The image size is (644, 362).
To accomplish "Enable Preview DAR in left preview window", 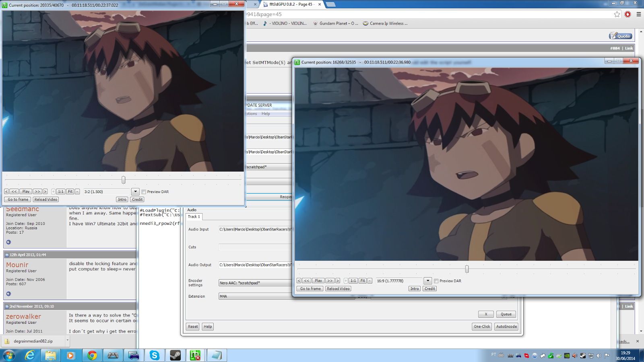I will pos(144,192).
